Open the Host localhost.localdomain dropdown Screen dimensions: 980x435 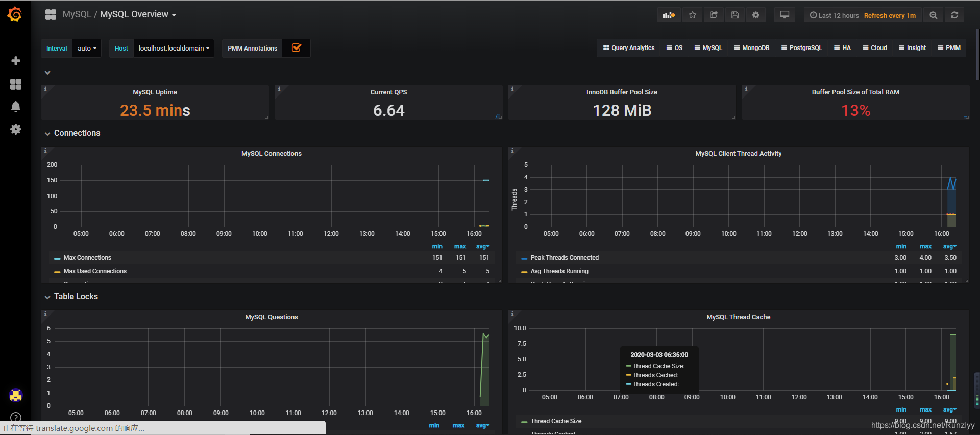(x=174, y=49)
